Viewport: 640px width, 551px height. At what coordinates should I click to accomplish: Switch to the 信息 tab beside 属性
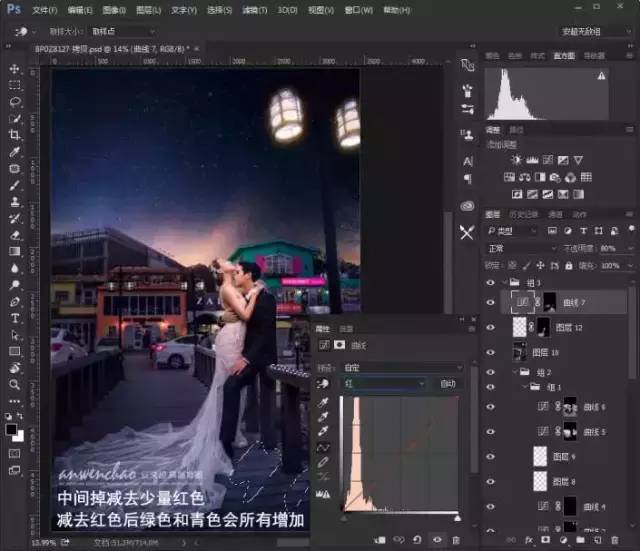click(347, 329)
